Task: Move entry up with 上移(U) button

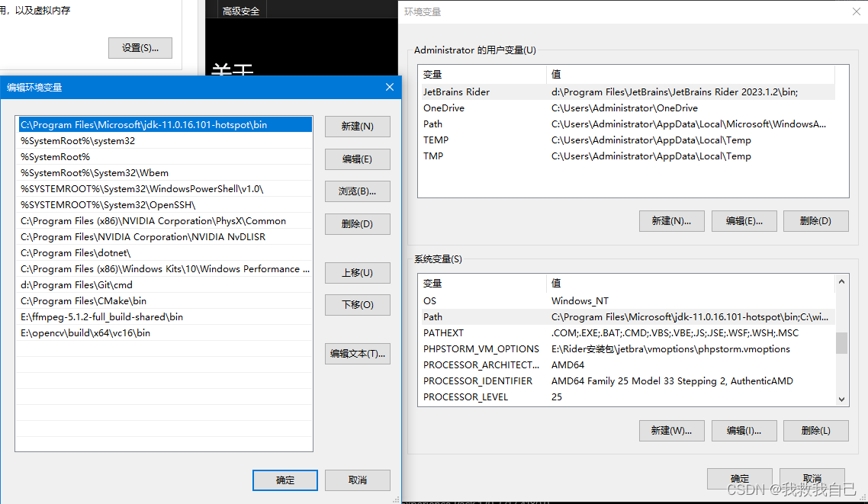Action: (x=357, y=272)
